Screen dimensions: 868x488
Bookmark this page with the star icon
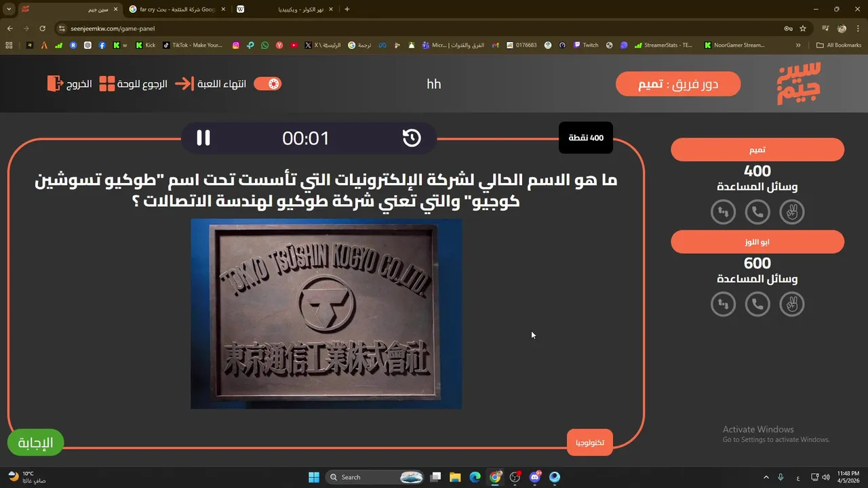[x=803, y=28]
